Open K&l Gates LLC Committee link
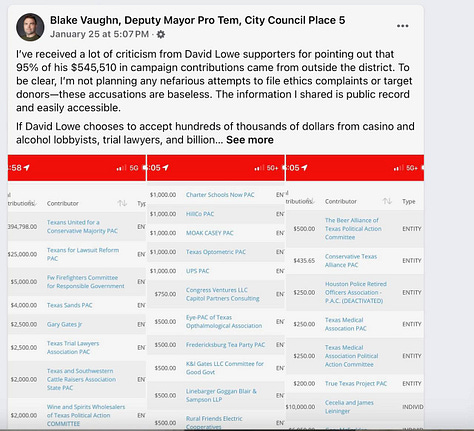This screenshot has height=431, width=474. (x=225, y=368)
